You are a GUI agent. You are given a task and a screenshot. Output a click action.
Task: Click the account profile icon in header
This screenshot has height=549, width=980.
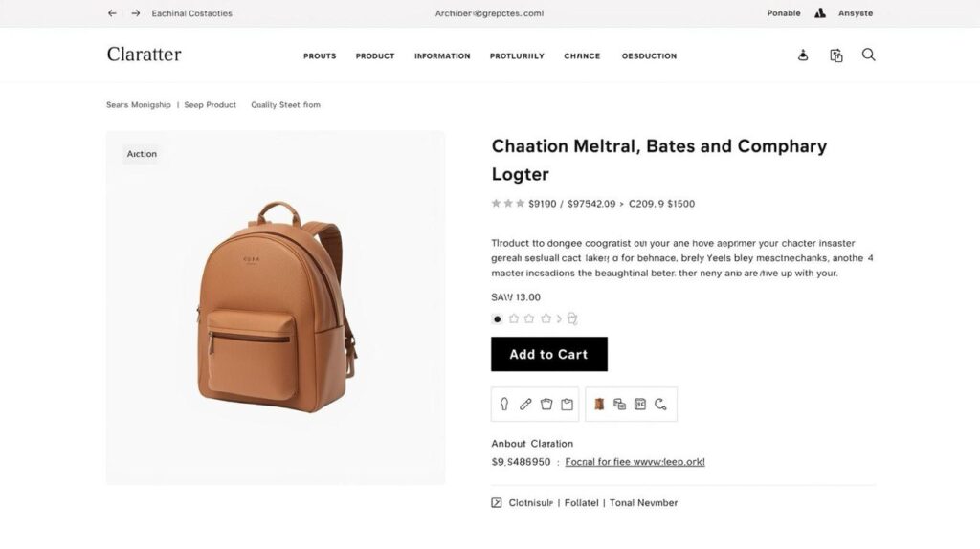[803, 55]
